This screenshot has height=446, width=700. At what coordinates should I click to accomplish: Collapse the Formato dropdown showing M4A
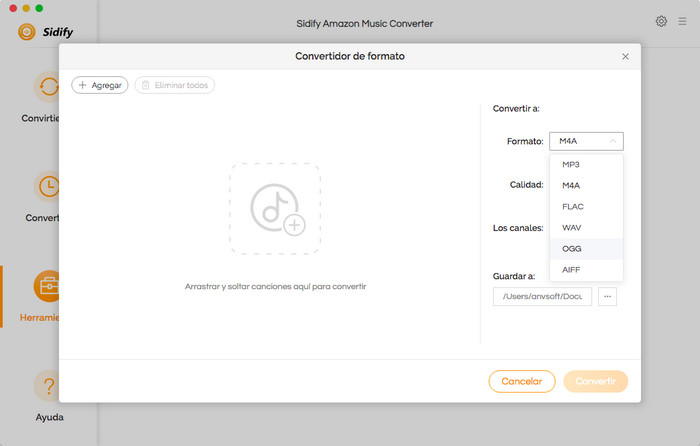586,141
